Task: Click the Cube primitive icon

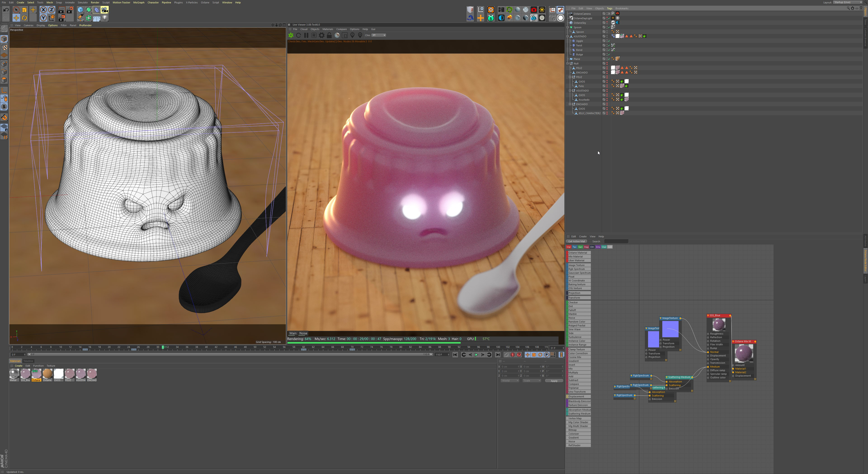Action: tap(80, 10)
